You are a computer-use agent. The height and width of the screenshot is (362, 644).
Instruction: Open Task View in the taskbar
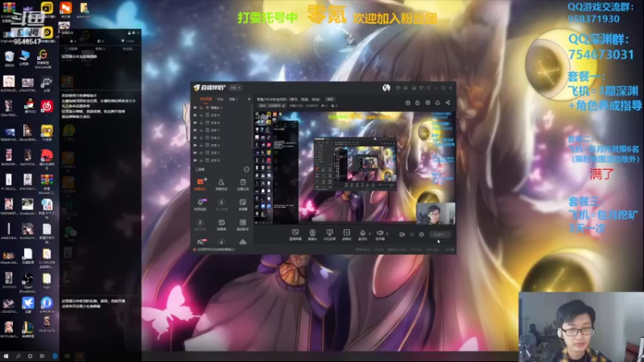[x=42, y=356]
